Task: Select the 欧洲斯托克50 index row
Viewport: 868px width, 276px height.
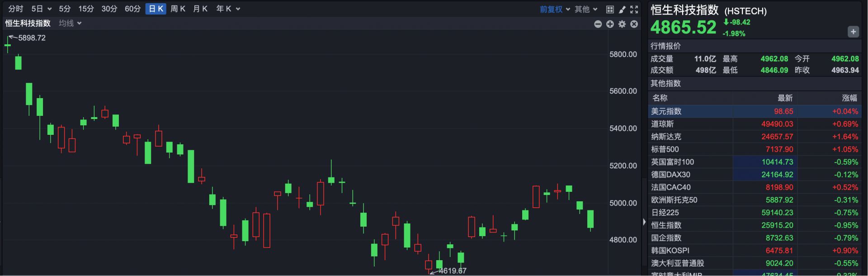Action: 755,200
